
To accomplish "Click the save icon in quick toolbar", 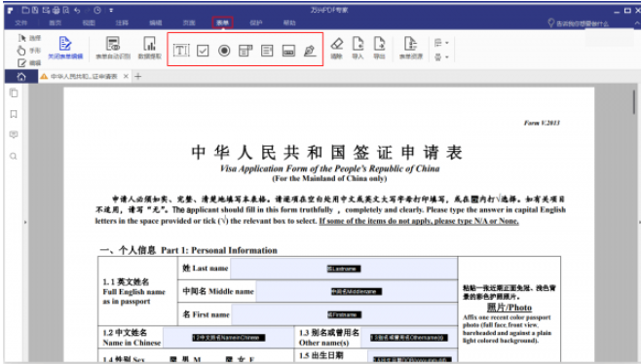I will (x=36, y=10).
